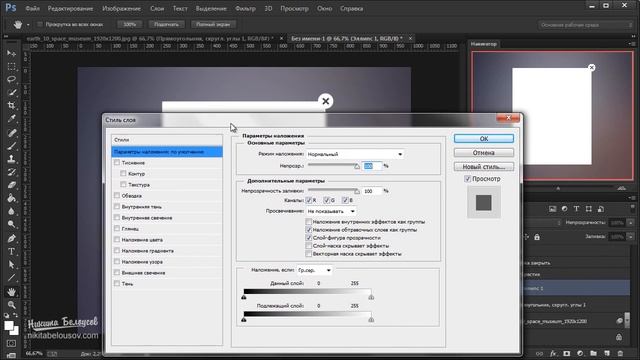Open the Изображение menu

[121, 9]
